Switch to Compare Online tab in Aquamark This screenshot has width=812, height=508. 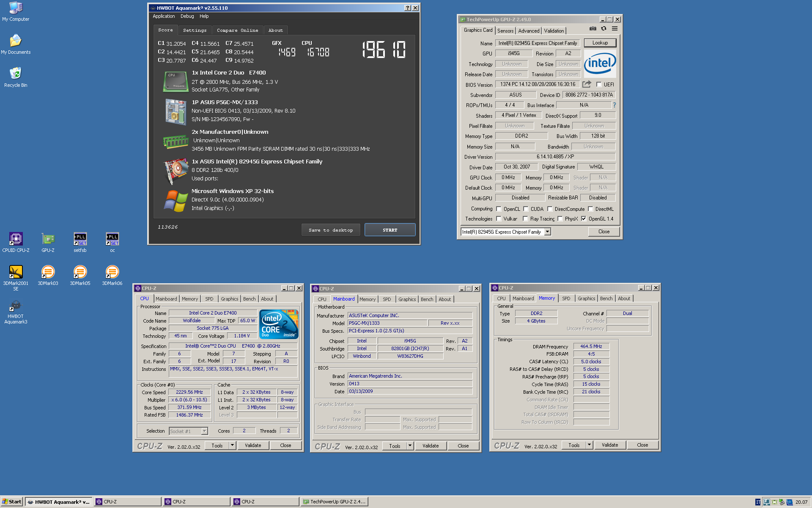pyautogui.click(x=237, y=30)
